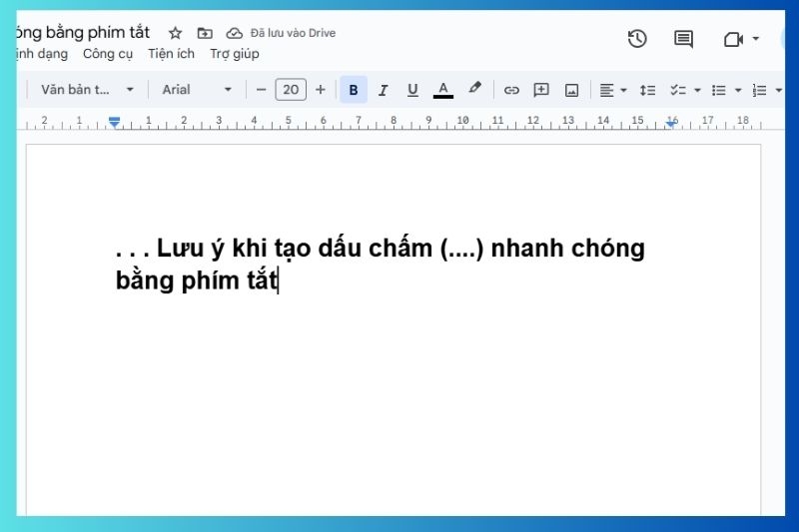Expand the numbered list options arrow
Image resolution: width=799 pixels, height=532 pixels.
pyautogui.click(x=779, y=90)
